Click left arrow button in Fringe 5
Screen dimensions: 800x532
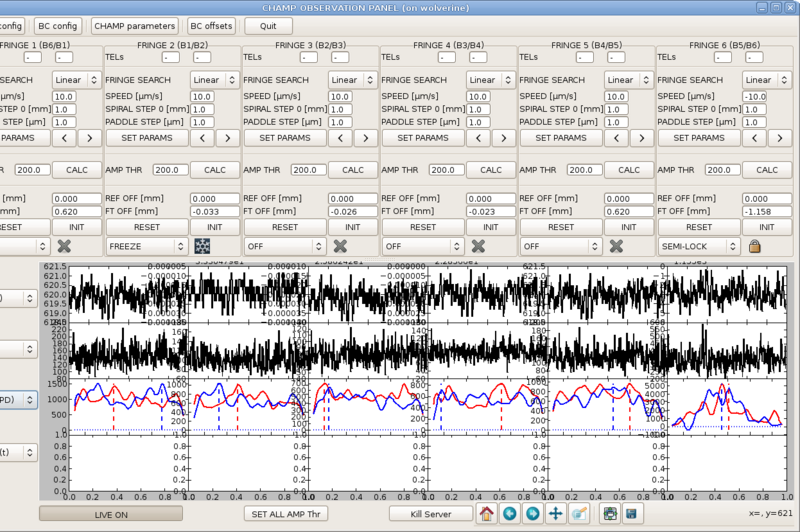point(616,138)
